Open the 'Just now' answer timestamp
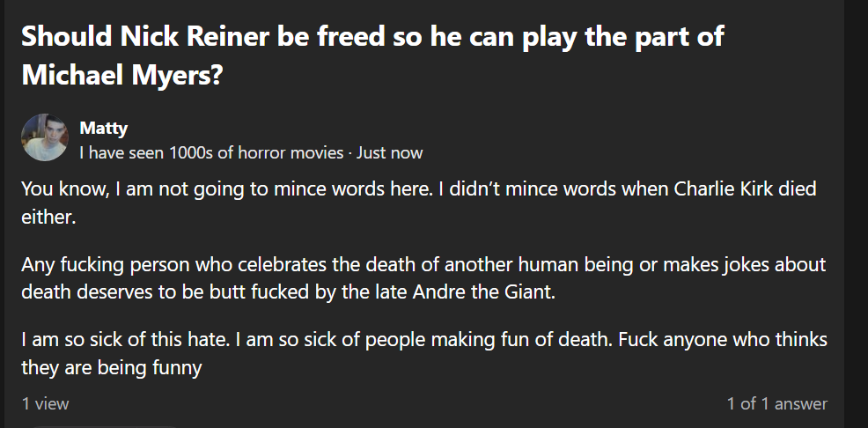Viewport: 868px width, 428px height. pos(390,153)
